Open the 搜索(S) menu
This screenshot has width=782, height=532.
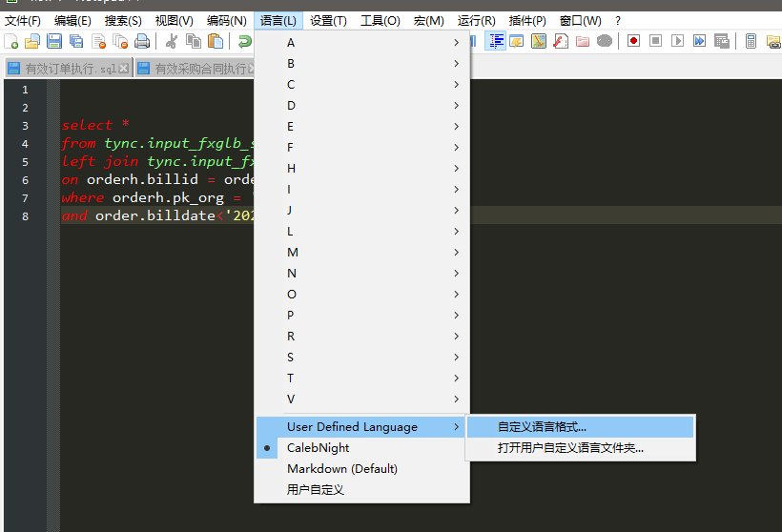(123, 21)
